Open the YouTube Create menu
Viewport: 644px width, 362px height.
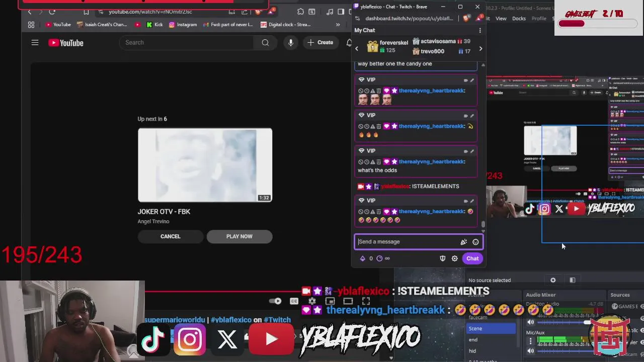[x=320, y=43]
